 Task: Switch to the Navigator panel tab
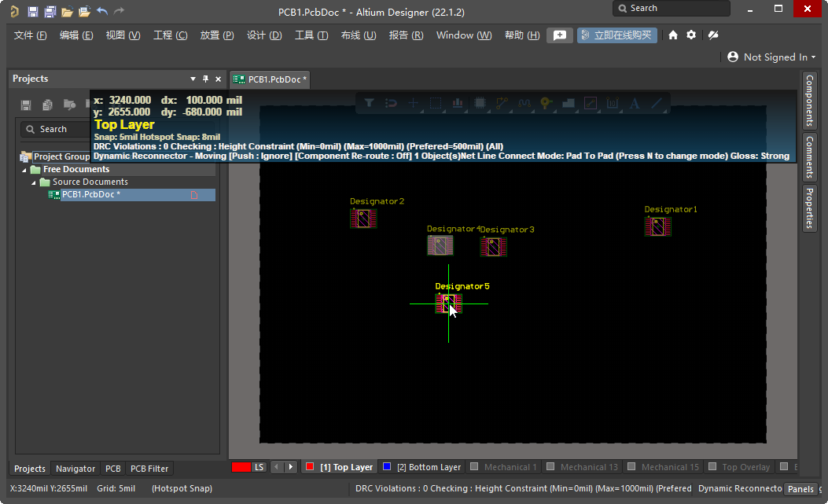point(75,469)
